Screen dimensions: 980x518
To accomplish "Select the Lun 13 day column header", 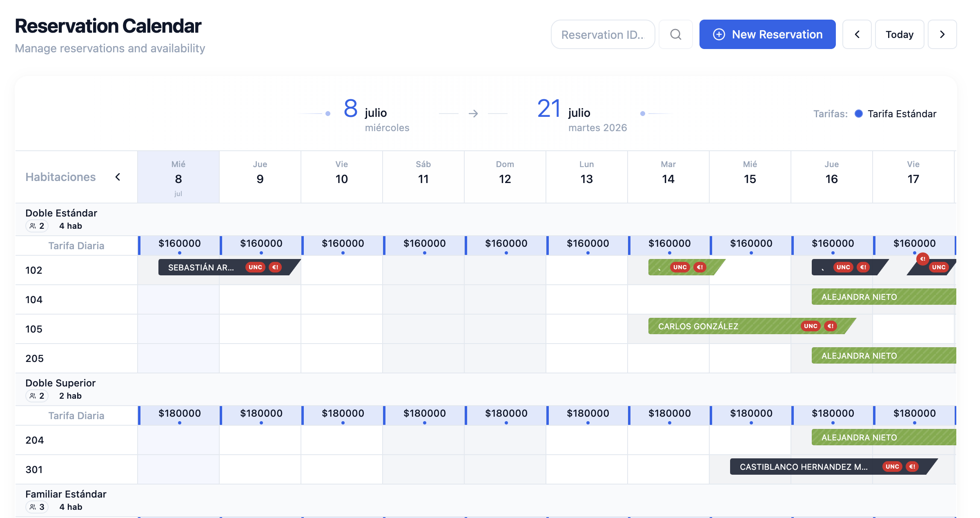I will coord(587,177).
